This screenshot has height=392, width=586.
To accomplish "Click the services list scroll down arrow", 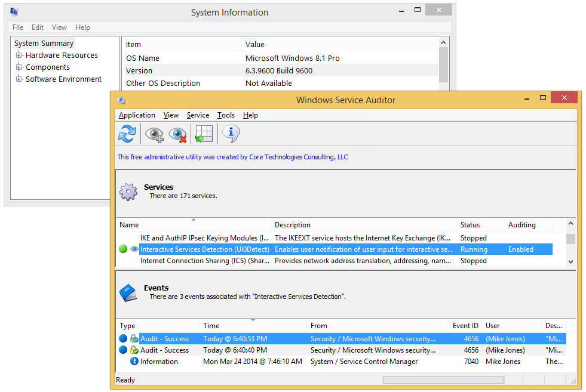I will point(570,262).
